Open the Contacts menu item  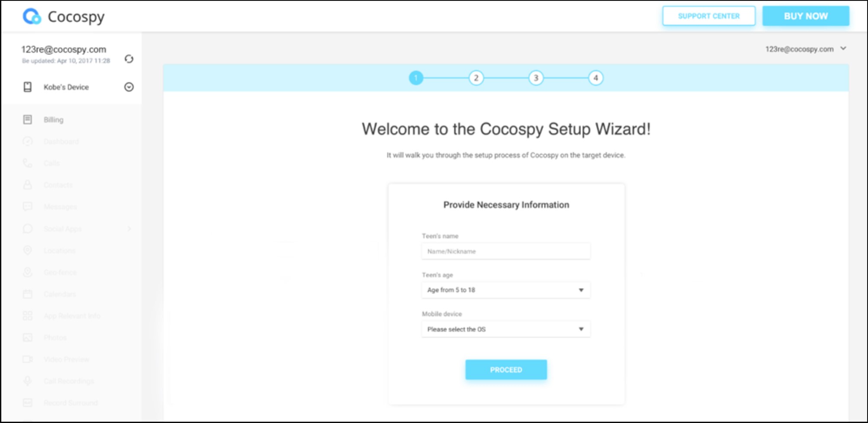point(58,185)
